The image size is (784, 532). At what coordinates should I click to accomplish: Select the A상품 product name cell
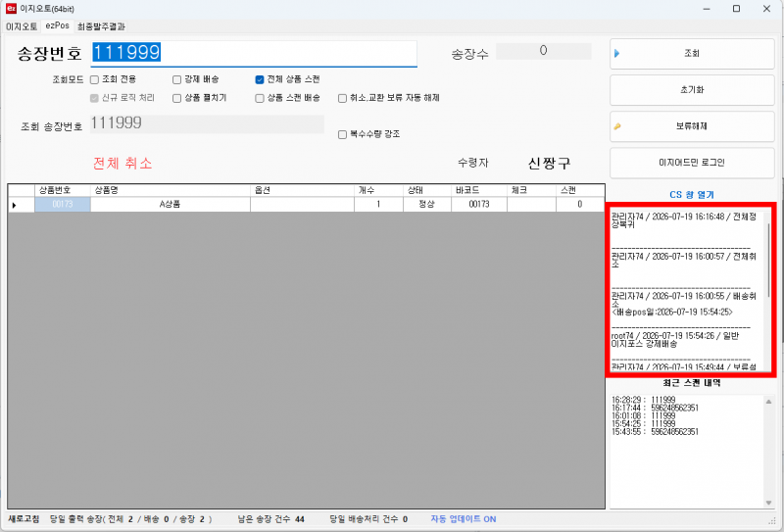171,205
